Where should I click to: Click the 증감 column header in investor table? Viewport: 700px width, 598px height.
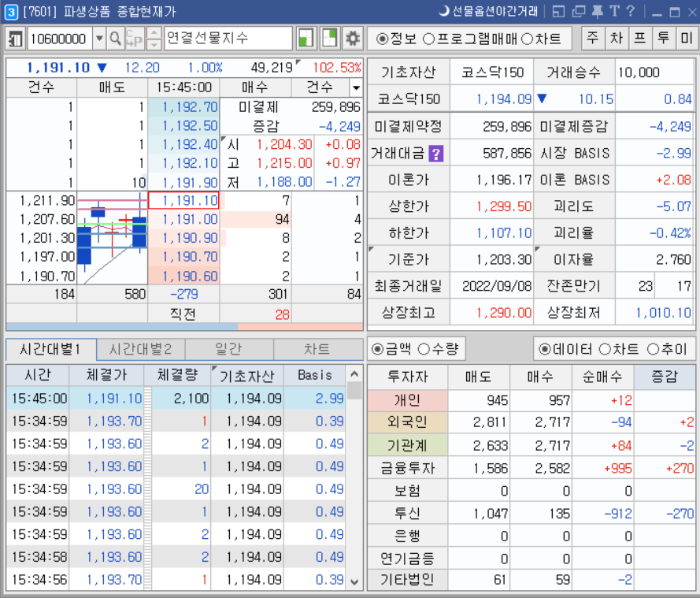665,377
